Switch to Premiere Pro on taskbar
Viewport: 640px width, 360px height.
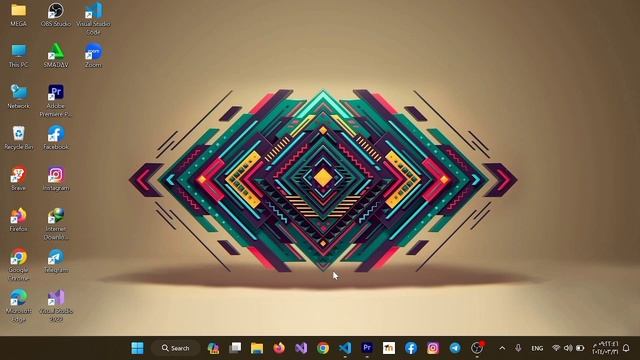[367, 348]
